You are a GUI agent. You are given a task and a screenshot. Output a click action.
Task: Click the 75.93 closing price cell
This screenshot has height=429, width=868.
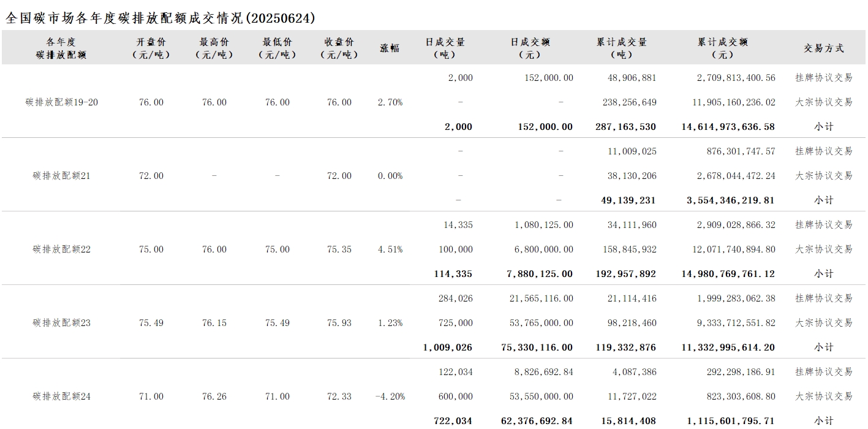click(339, 323)
